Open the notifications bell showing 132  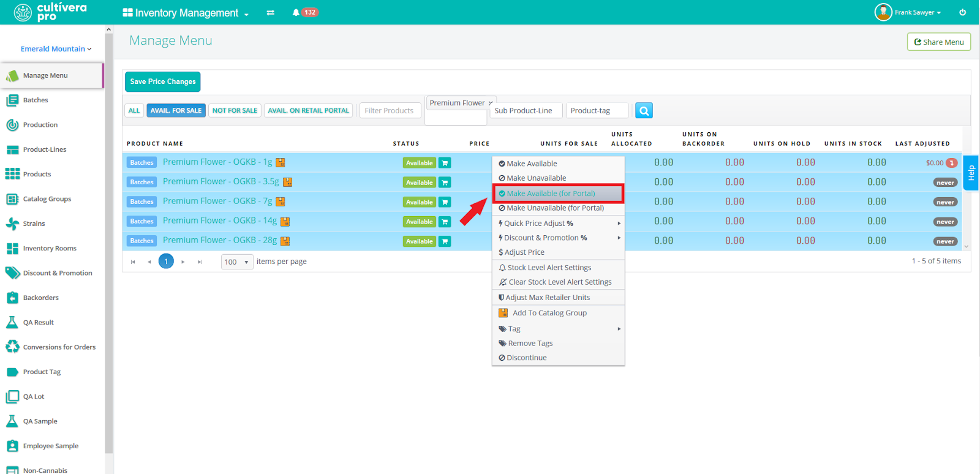pos(305,12)
